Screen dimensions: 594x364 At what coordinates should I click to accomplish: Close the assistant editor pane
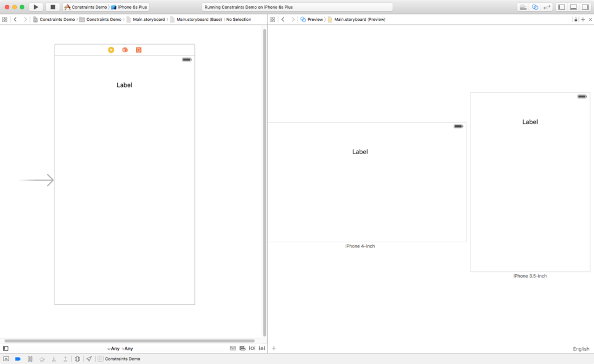(x=590, y=19)
